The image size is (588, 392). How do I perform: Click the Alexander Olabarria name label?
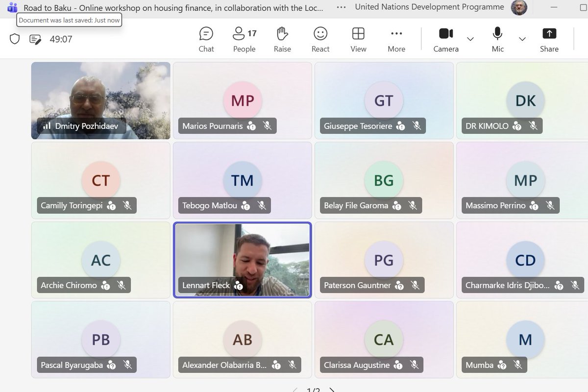225,365
